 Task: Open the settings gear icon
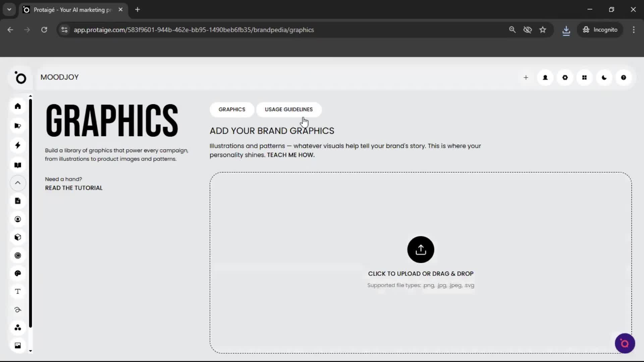[x=565, y=77]
